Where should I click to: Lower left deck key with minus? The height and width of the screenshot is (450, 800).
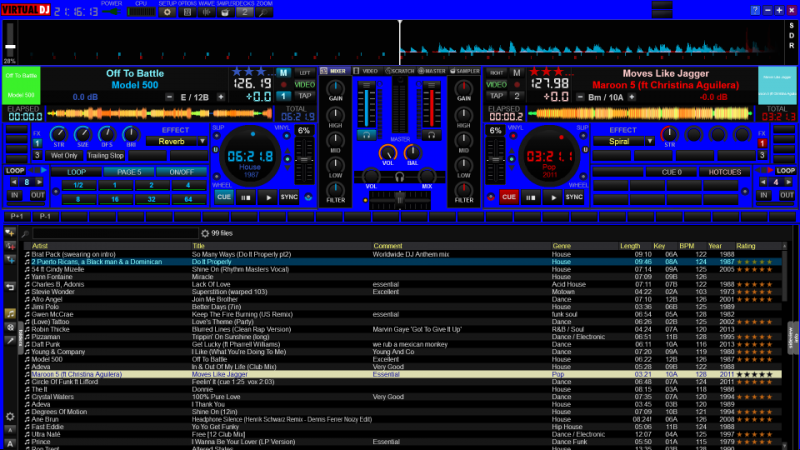point(169,97)
